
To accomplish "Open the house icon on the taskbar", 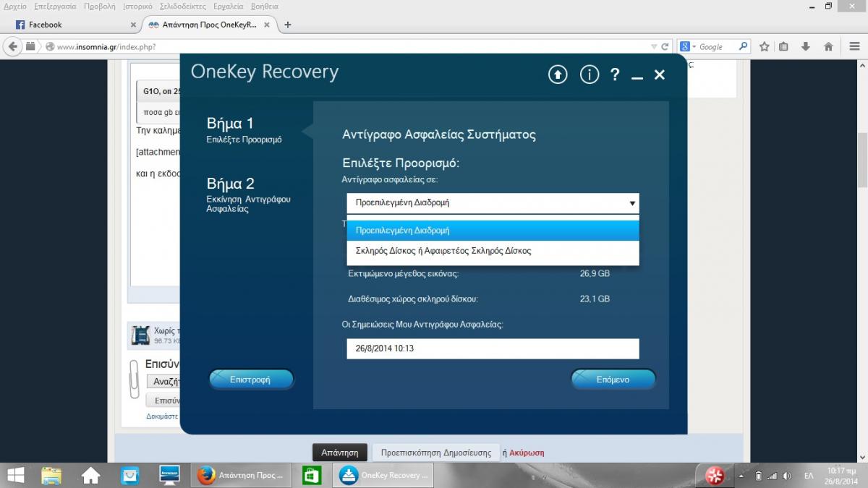I will pos(90,475).
